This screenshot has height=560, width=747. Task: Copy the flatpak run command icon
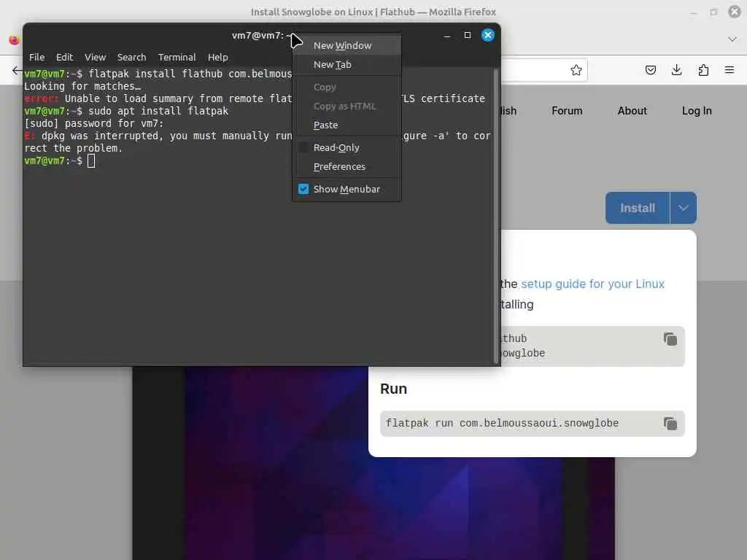670,424
